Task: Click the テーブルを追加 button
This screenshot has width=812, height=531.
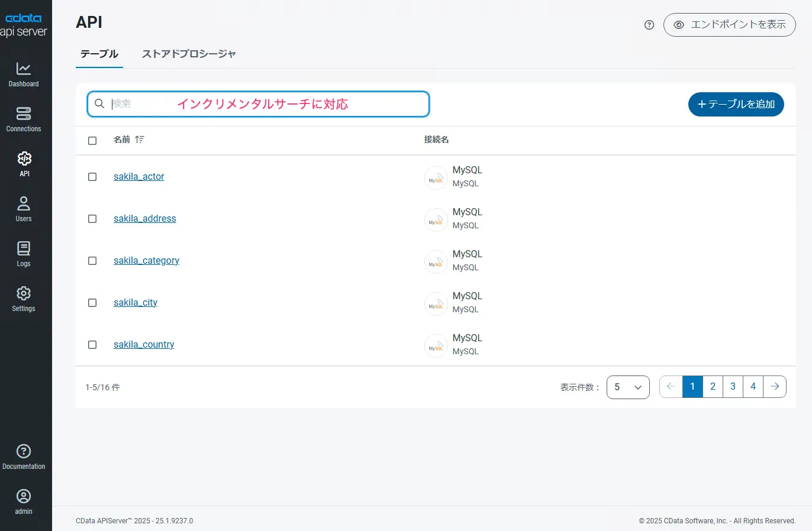Action: (x=736, y=104)
